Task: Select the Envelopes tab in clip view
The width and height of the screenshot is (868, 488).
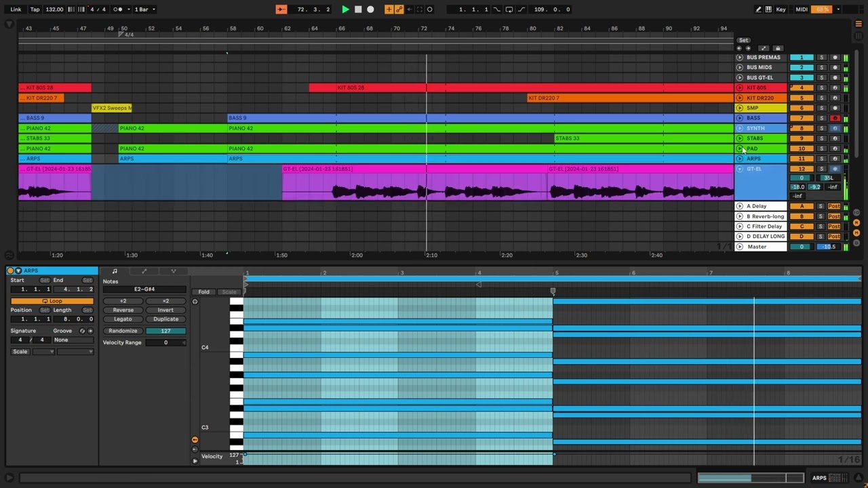Action: point(144,271)
